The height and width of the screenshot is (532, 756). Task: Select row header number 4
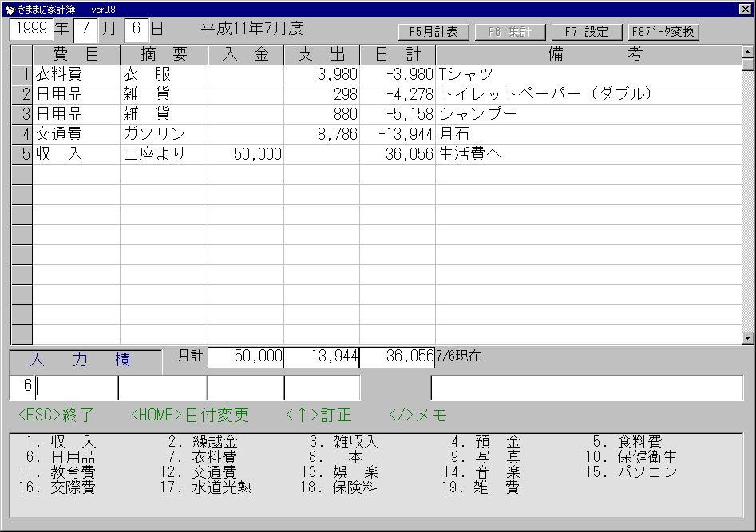pyautogui.click(x=22, y=135)
